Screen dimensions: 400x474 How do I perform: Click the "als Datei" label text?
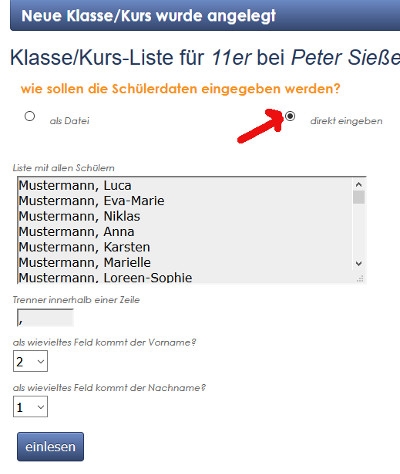(69, 121)
